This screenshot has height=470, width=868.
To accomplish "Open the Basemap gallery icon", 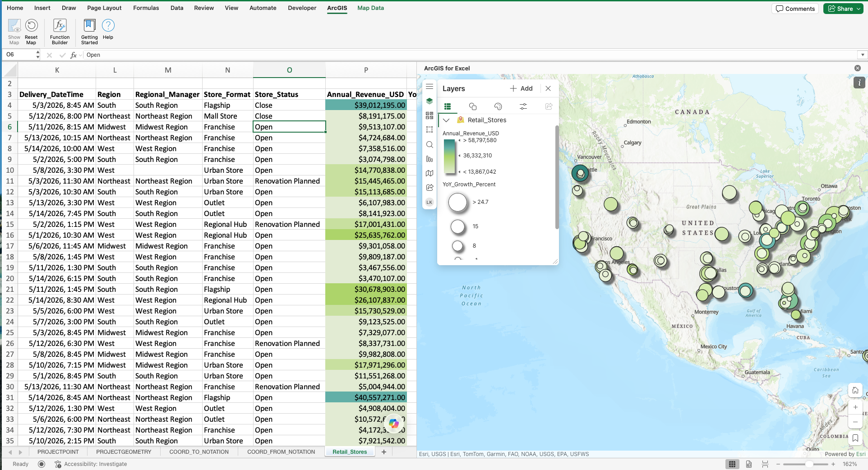I will point(429,115).
